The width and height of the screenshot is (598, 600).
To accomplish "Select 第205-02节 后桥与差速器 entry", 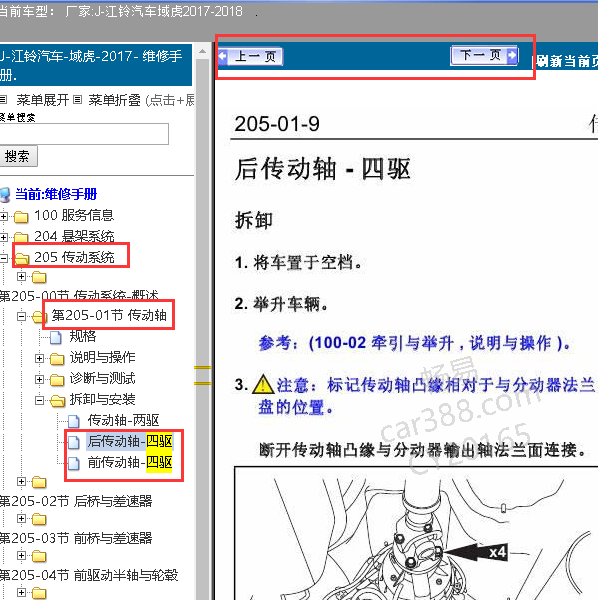I will tap(76, 501).
